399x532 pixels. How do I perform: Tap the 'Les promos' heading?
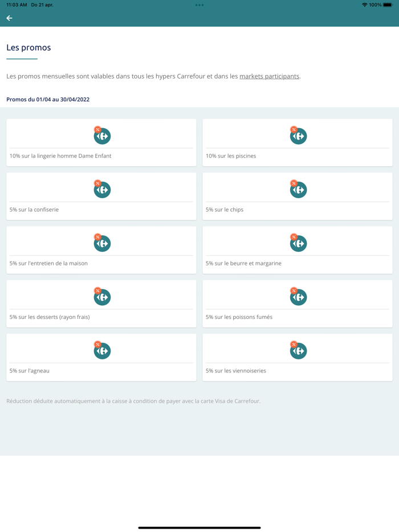(28, 47)
